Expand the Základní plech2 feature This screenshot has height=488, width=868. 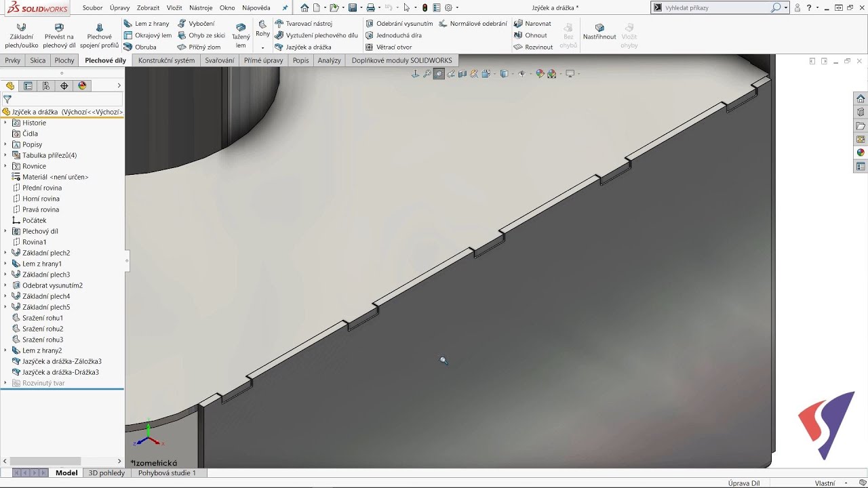pos(5,253)
